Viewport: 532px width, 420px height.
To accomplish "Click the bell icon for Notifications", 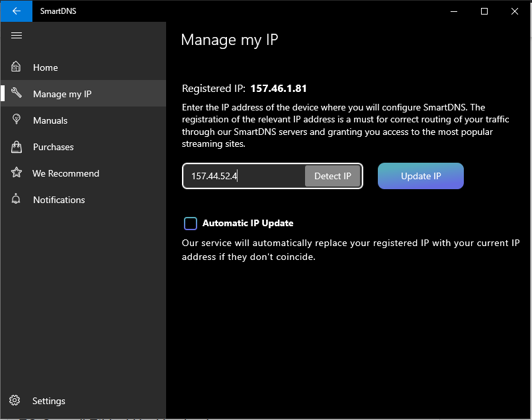I will pos(16,199).
